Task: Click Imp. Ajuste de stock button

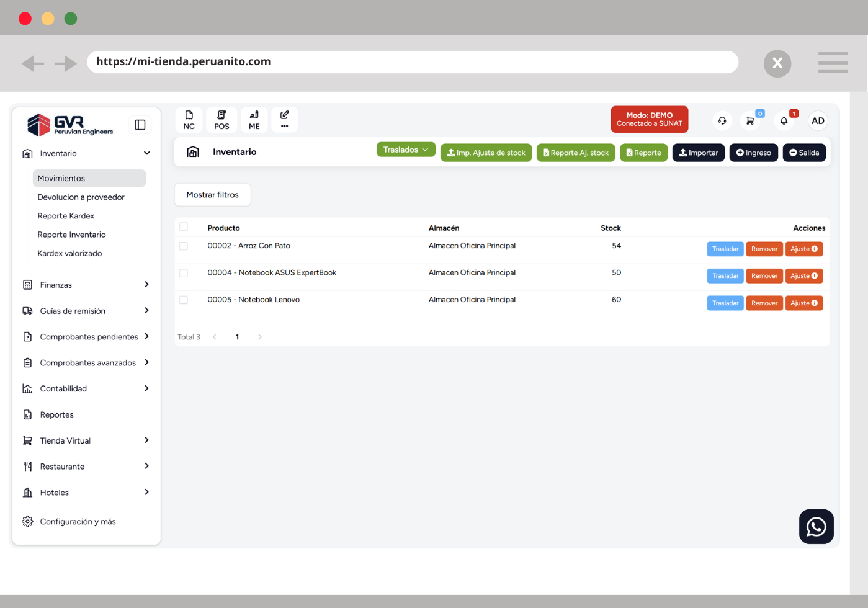Action: click(x=486, y=153)
